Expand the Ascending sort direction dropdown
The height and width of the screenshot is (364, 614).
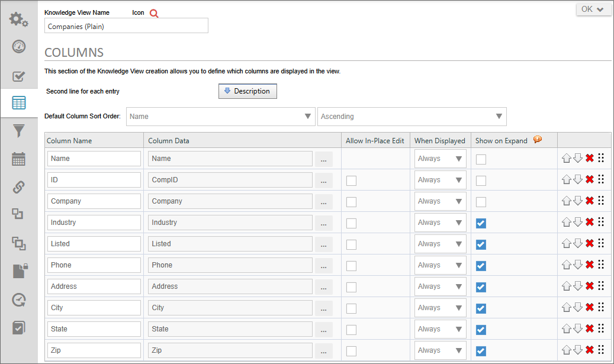click(412, 117)
